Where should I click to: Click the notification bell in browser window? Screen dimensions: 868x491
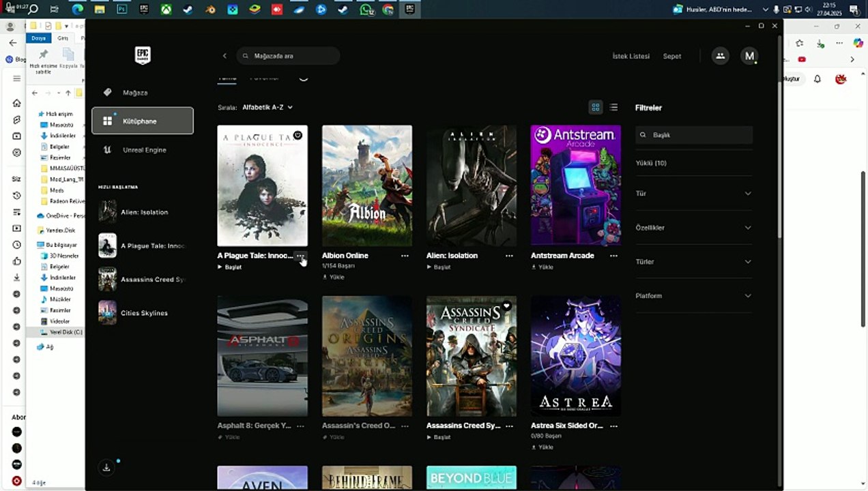(818, 79)
